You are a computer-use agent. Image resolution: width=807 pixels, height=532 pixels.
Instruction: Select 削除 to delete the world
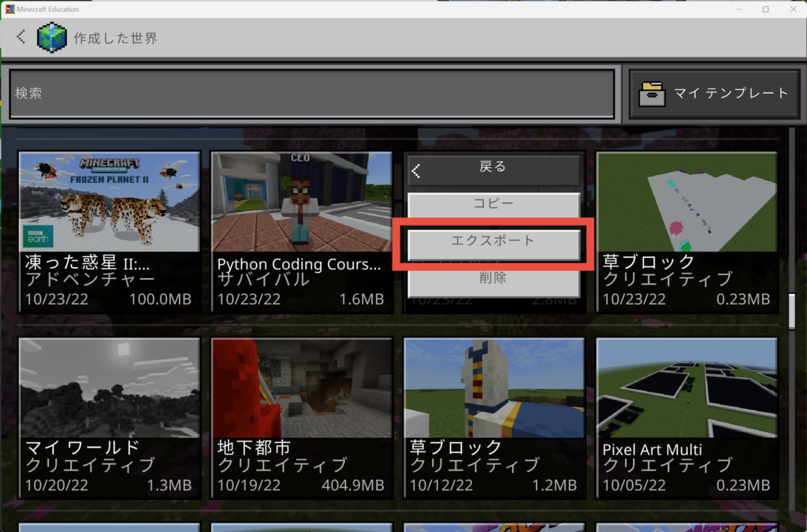point(493,278)
